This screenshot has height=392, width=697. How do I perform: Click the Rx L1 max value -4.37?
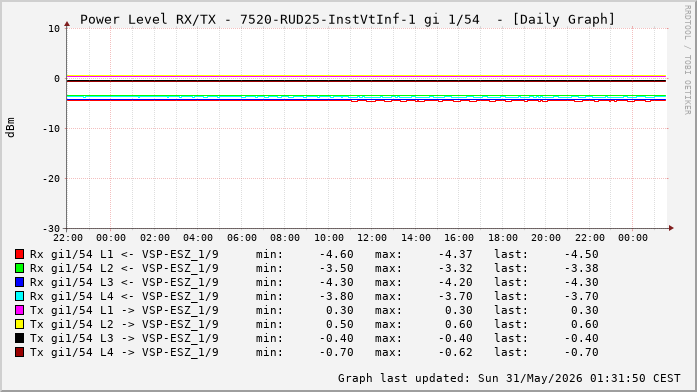pos(456,254)
